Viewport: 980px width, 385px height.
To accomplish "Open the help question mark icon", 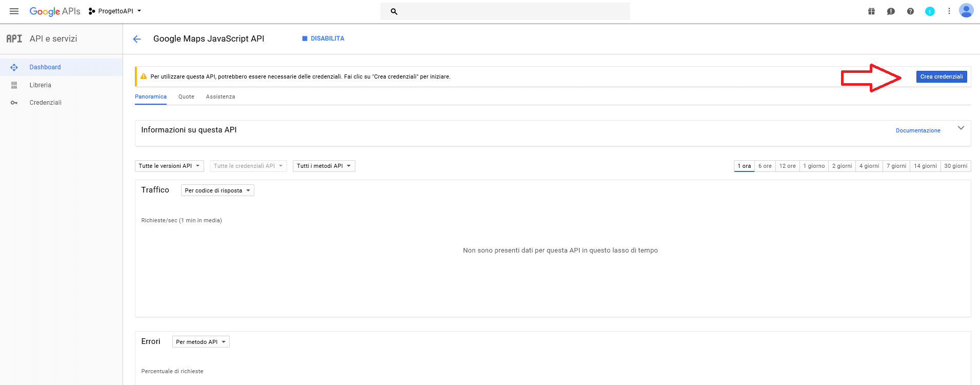I will tap(910, 11).
